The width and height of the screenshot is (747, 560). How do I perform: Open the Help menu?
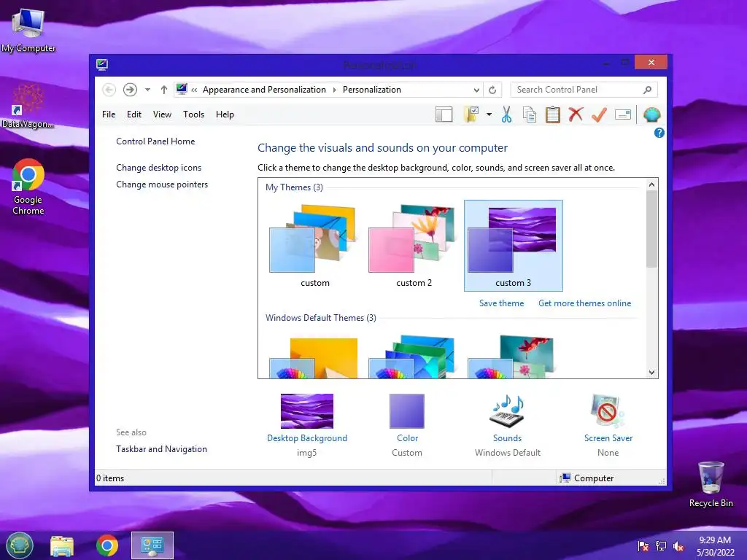225,114
